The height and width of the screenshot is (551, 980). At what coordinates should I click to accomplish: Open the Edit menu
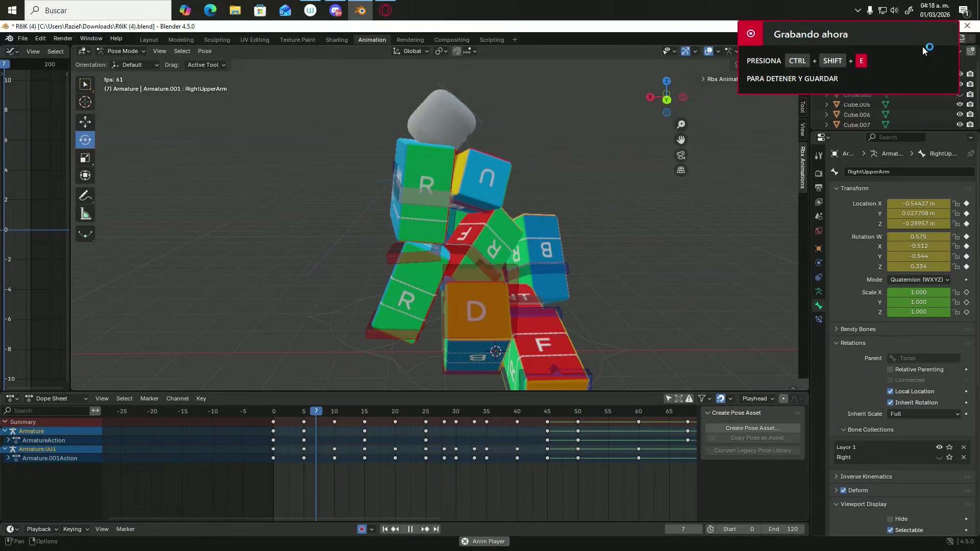[x=40, y=38]
